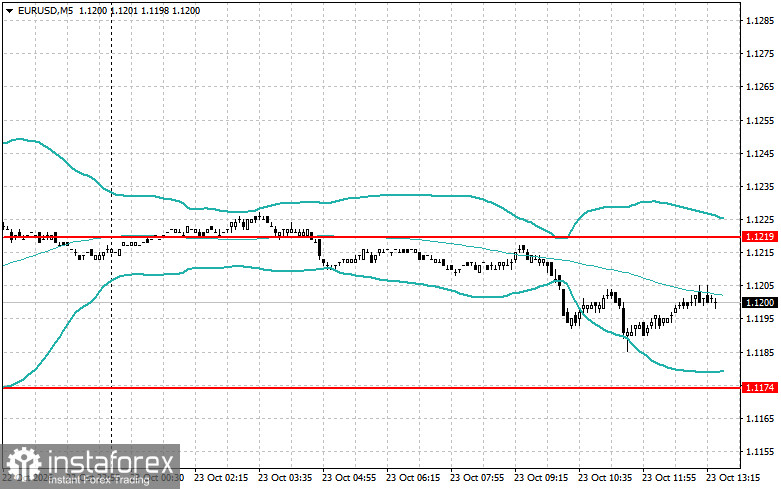Select the 23 Oct 06:15 time label
This screenshot has width=781, height=489.
[x=413, y=478]
